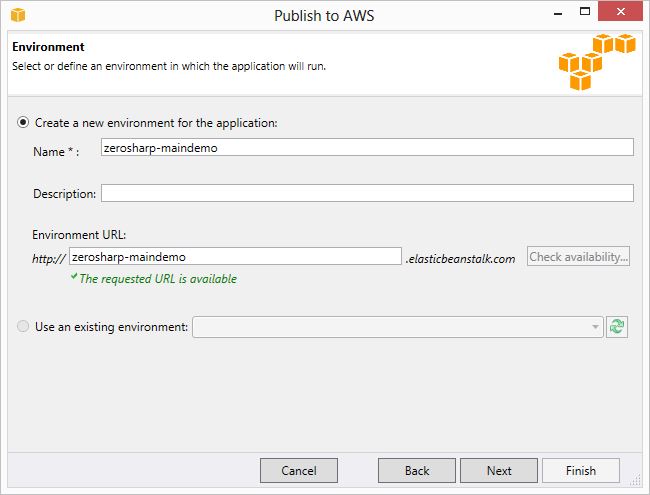Open the existing environment dropdown
Image resolution: width=650 pixels, height=495 pixels.
[398, 327]
